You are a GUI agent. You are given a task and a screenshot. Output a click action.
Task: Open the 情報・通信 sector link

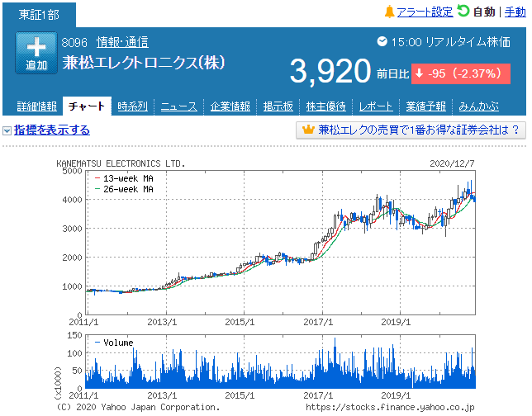click(122, 42)
